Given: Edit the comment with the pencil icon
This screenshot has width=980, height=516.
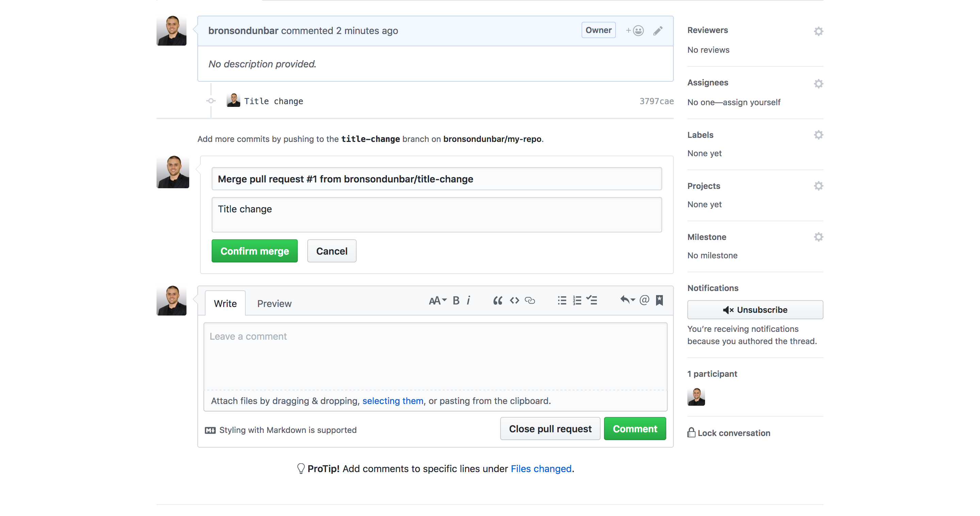Looking at the screenshot, I should pos(658,31).
